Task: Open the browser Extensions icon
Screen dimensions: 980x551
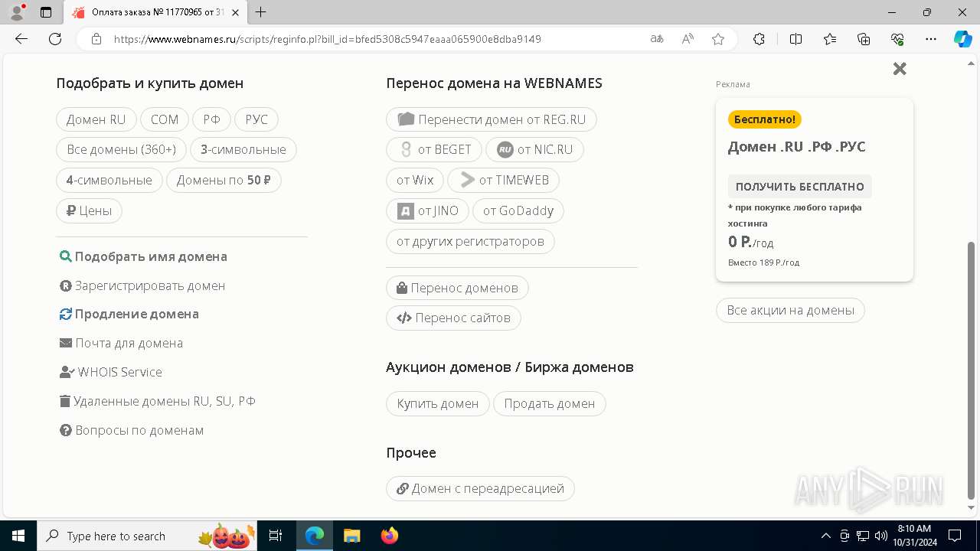Action: point(759,39)
